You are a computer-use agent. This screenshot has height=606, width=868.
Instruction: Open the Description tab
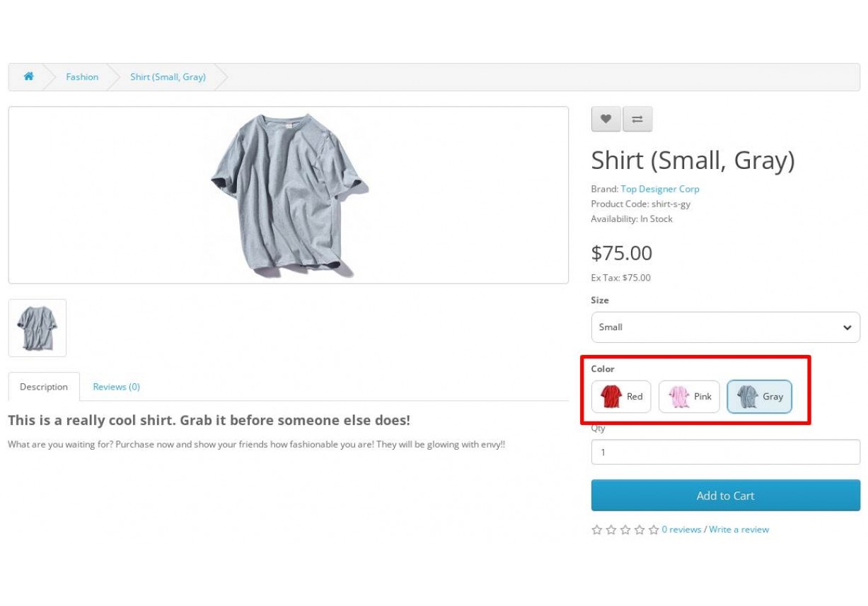coord(44,387)
